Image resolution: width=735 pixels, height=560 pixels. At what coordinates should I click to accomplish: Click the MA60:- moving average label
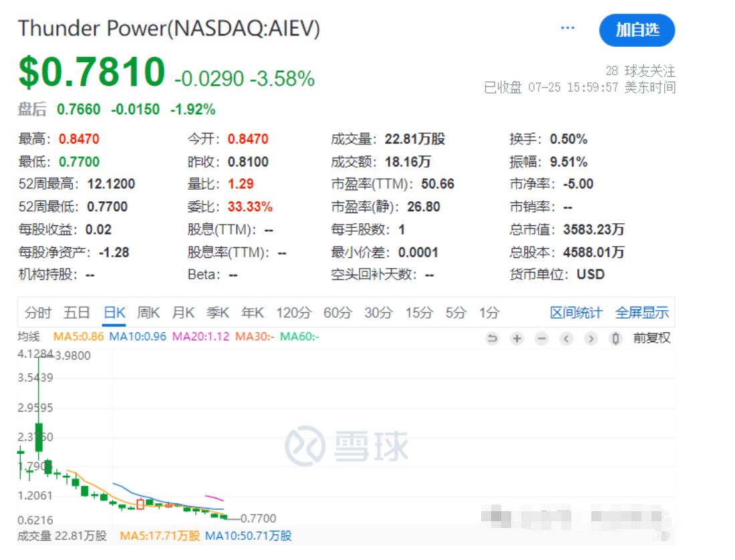tap(299, 337)
